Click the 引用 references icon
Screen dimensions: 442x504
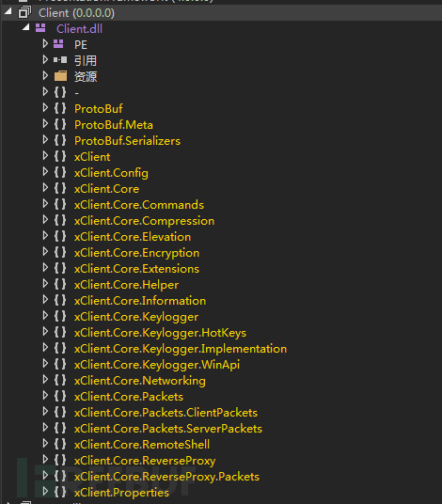pos(60,60)
